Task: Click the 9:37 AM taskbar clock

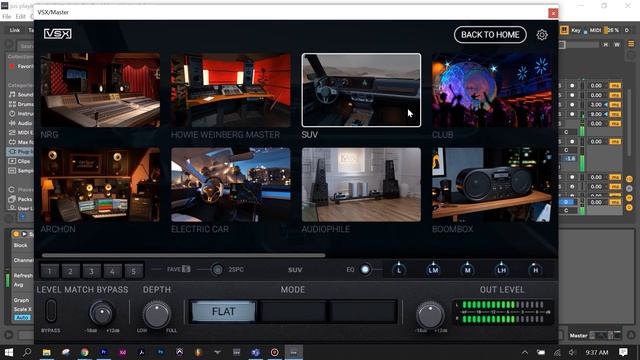Action: pos(597,352)
